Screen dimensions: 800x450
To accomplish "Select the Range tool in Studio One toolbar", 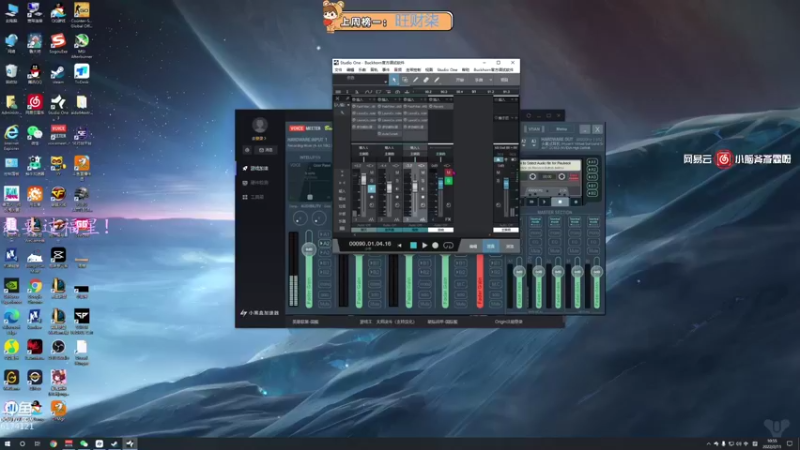I will [405, 80].
